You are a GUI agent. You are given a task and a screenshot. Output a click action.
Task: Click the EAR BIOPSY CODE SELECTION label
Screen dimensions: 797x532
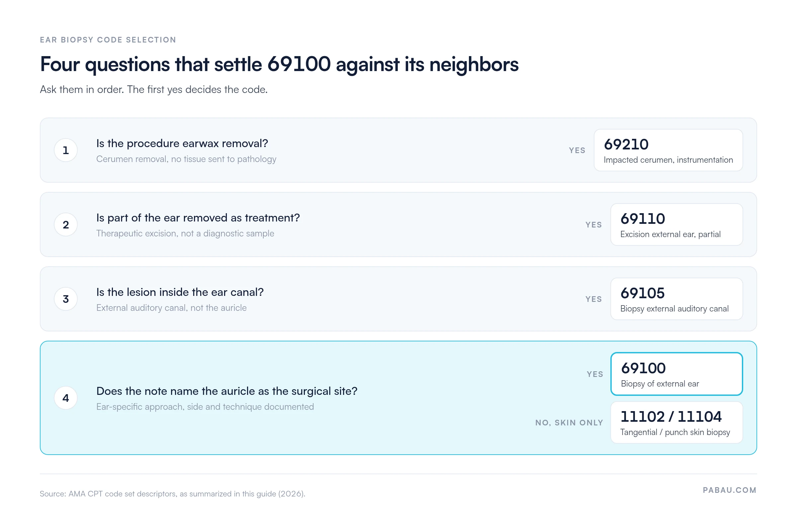pyautogui.click(x=108, y=40)
